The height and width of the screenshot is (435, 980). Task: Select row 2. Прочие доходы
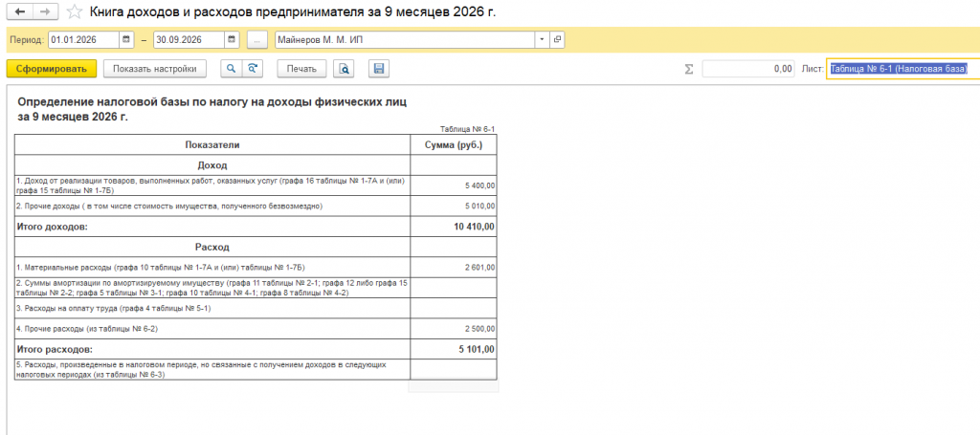coord(212,206)
